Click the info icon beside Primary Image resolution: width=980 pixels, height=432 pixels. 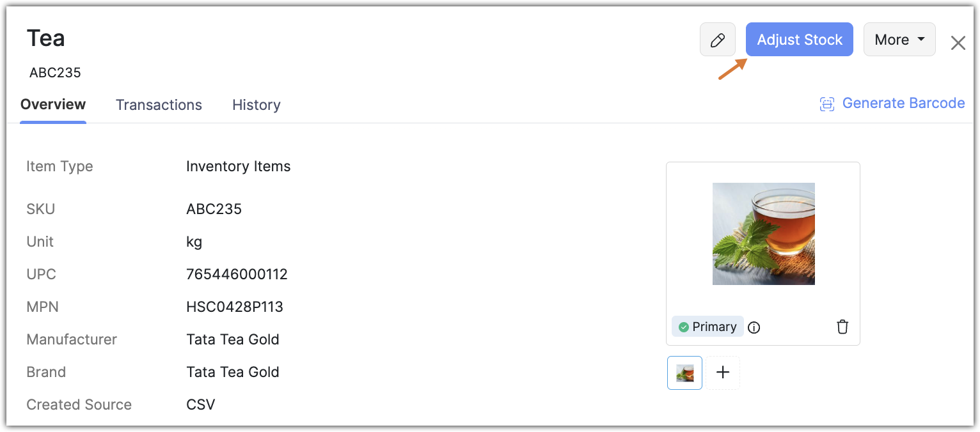click(754, 328)
